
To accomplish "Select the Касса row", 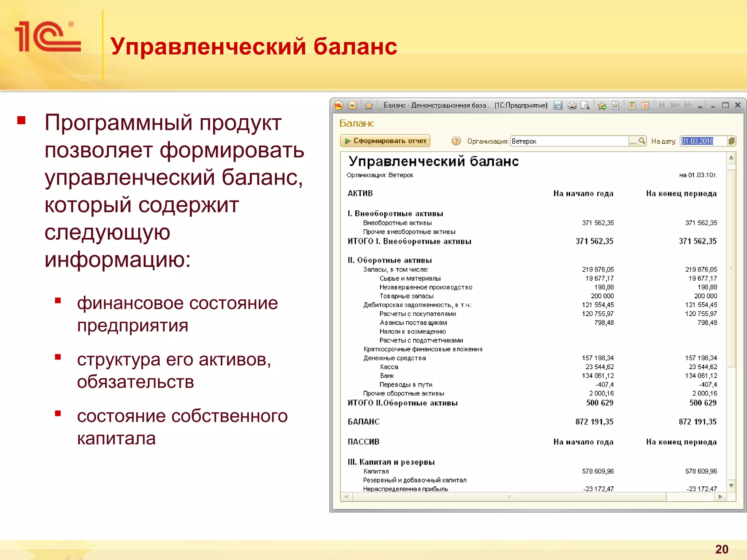I will [x=533, y=367].
